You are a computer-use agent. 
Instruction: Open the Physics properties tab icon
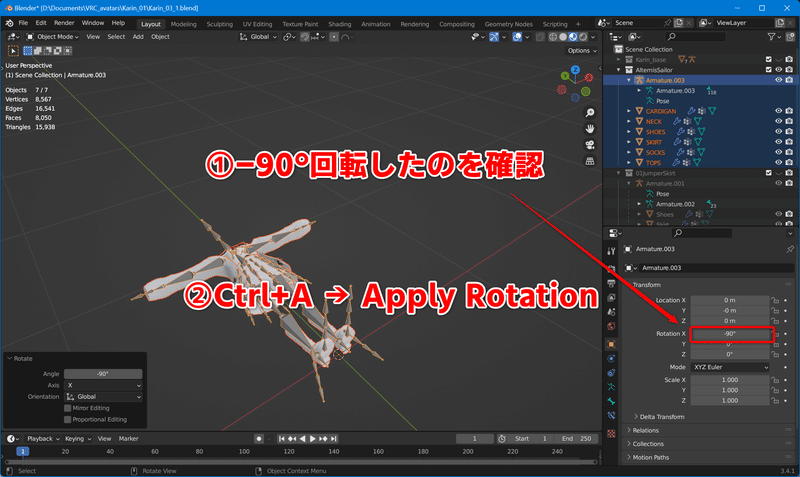pyautogui.click(x=611, y=359)
